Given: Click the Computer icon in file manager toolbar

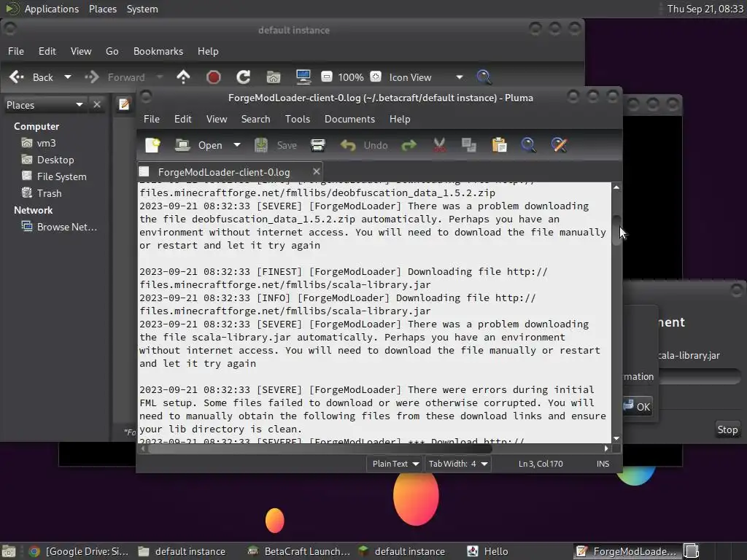Looking at the screenshot, I should pyautogui.click(x=303, y=77).
